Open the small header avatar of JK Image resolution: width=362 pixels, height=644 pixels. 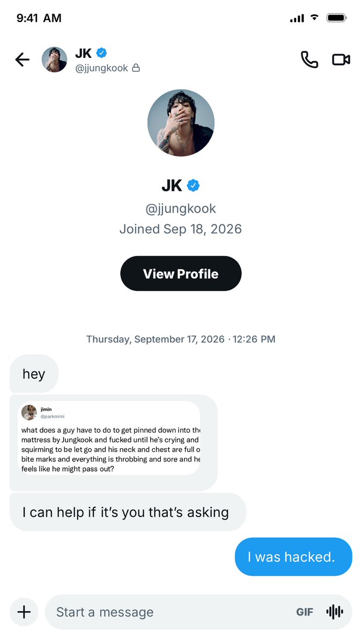click(55, 60)
